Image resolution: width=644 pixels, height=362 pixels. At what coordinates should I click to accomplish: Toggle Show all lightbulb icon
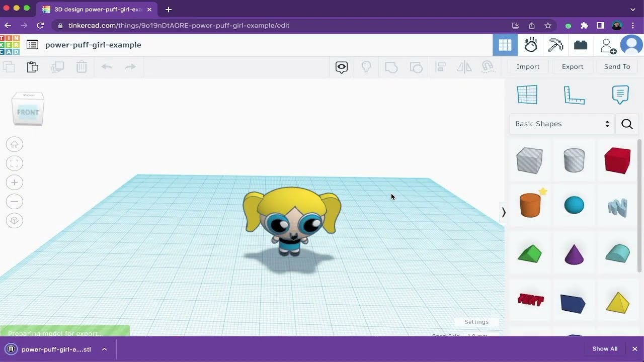coord(366,67)
